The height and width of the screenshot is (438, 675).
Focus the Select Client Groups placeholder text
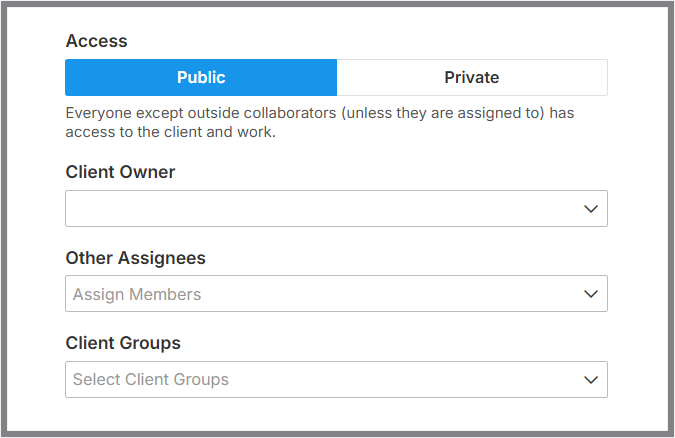(151, 379)
